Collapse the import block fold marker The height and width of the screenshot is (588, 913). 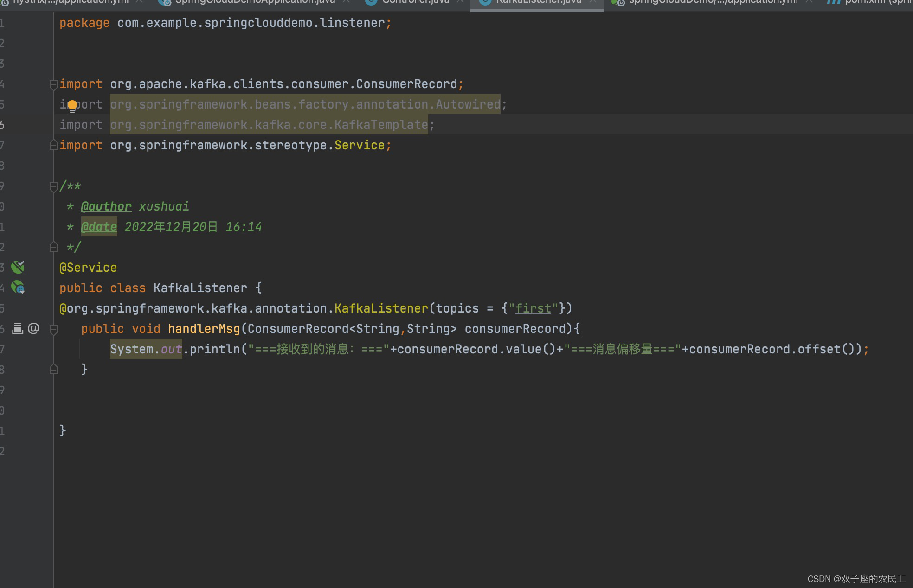(x=53, y=84)
